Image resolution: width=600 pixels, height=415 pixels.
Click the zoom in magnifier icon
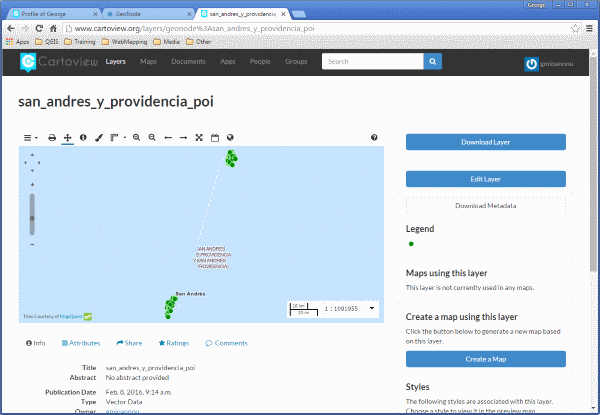click(x=136, y=138)
